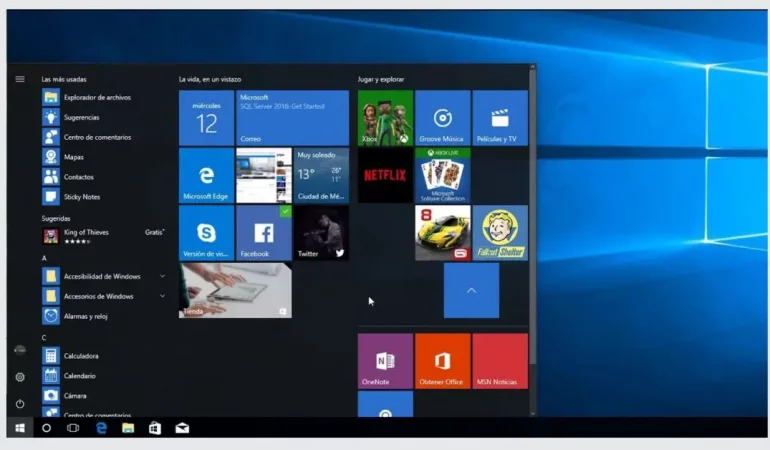770x450 pixels.
Task: Open Alarmas y reloj
Action: (x=103, y=316)
